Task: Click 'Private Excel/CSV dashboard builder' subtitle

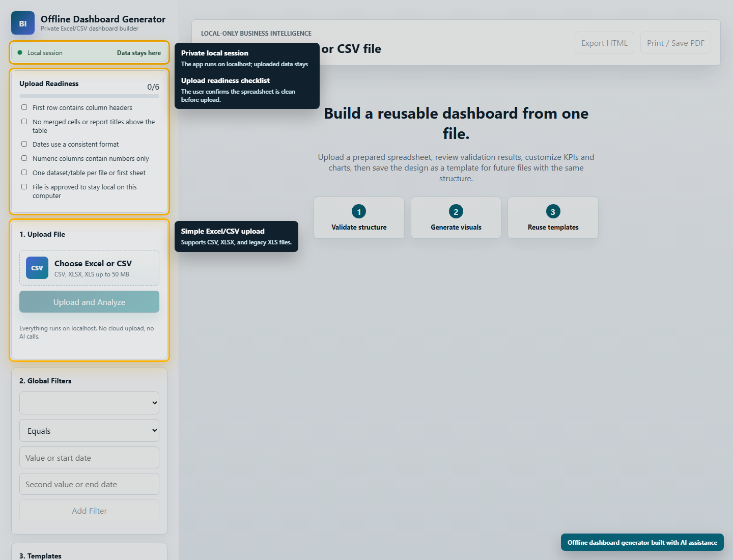Action: coord(90,29)
